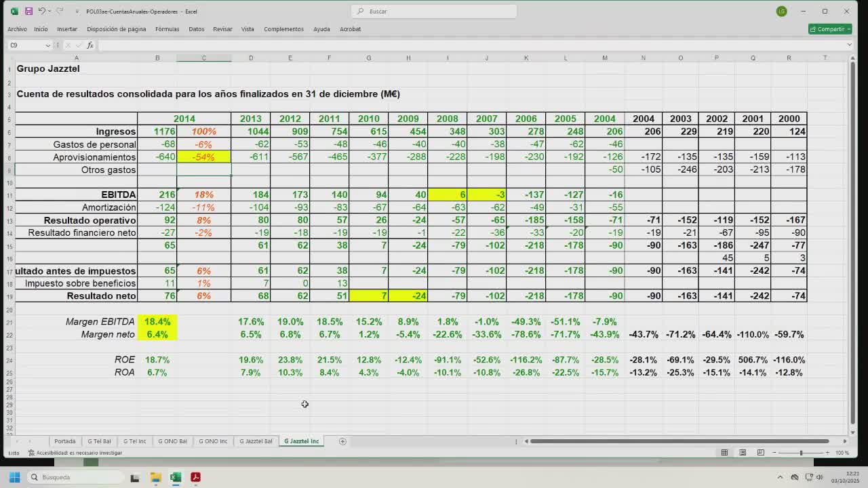868x488 pixels.
Task: Open the Complementos tab
Action: [x=283, y=29]
